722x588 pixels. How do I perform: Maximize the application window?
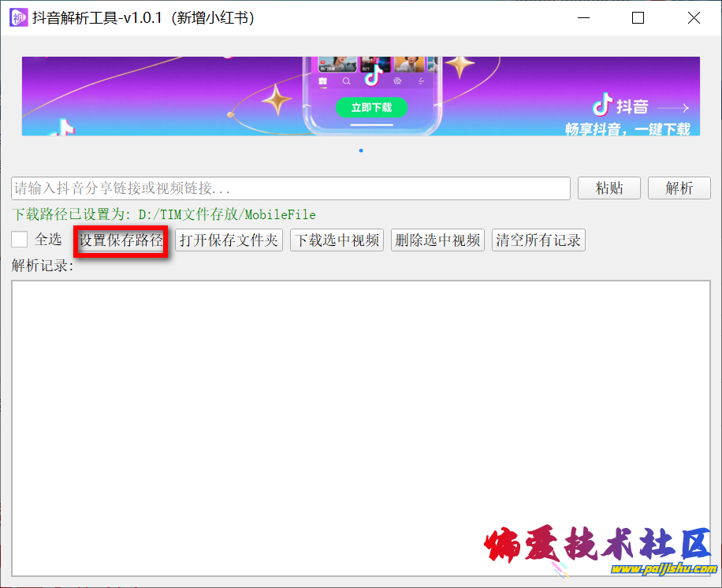tap(638, 17)
